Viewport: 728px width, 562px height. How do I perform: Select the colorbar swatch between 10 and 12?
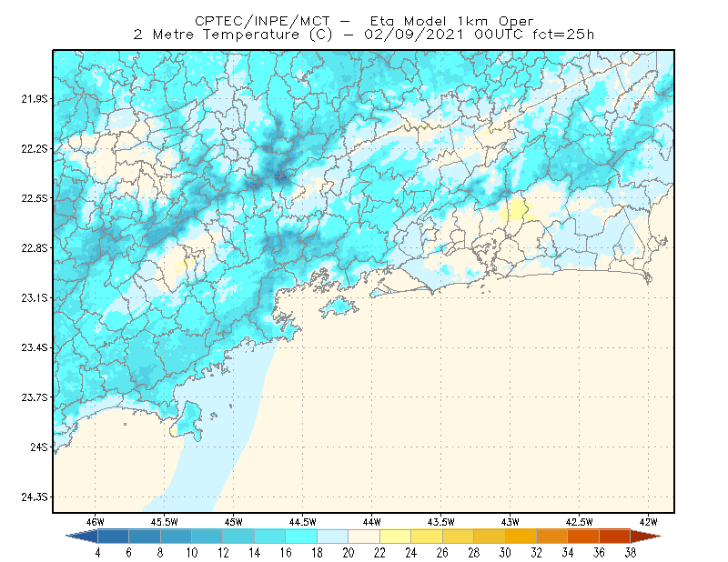coord(207,536)
